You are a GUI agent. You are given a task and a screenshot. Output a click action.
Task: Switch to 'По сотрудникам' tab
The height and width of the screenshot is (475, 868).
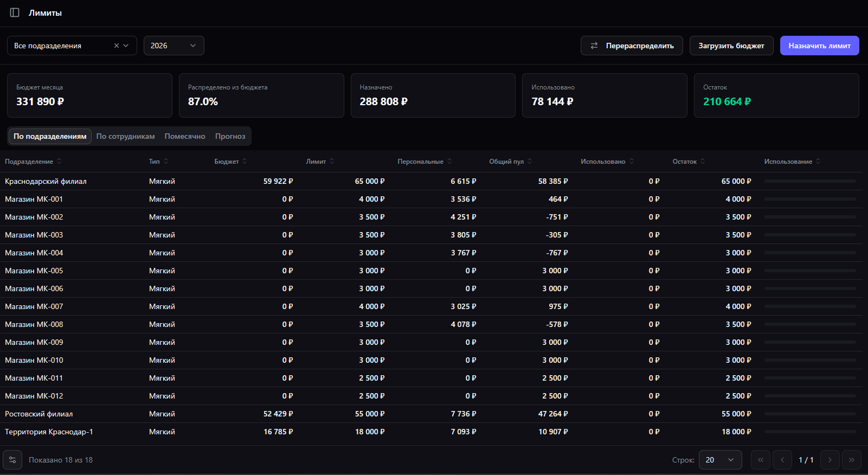click(x=125, y=136)
